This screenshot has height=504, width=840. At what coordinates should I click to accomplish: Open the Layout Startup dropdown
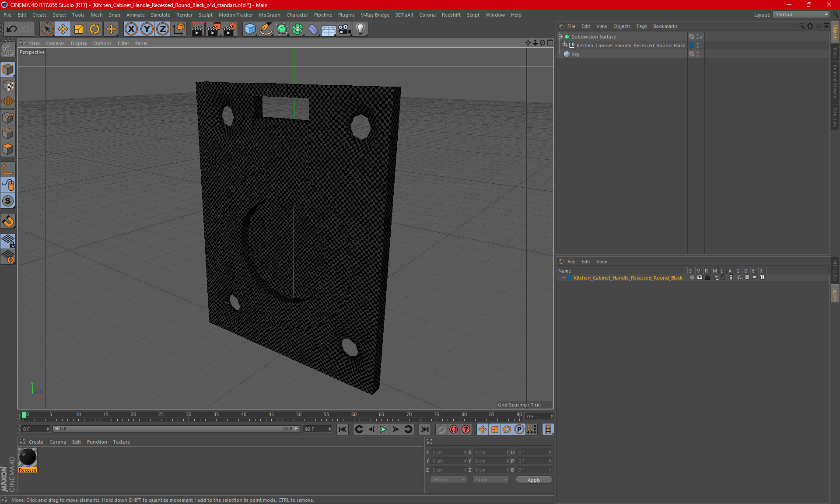801,14
